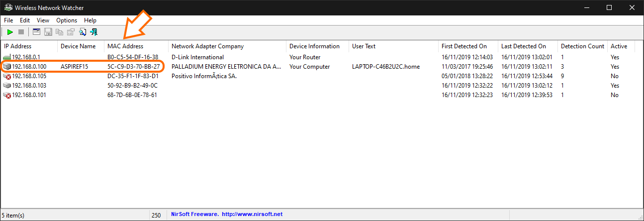
Task: Click the 5 item(s) status bar entry
Action: [x=13, y=215]
